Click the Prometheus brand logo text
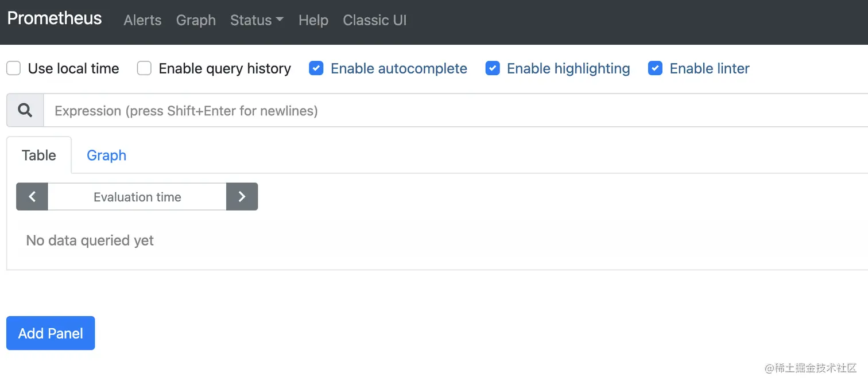The width and height of the screenshot is (868, 385). pos(55,18)
